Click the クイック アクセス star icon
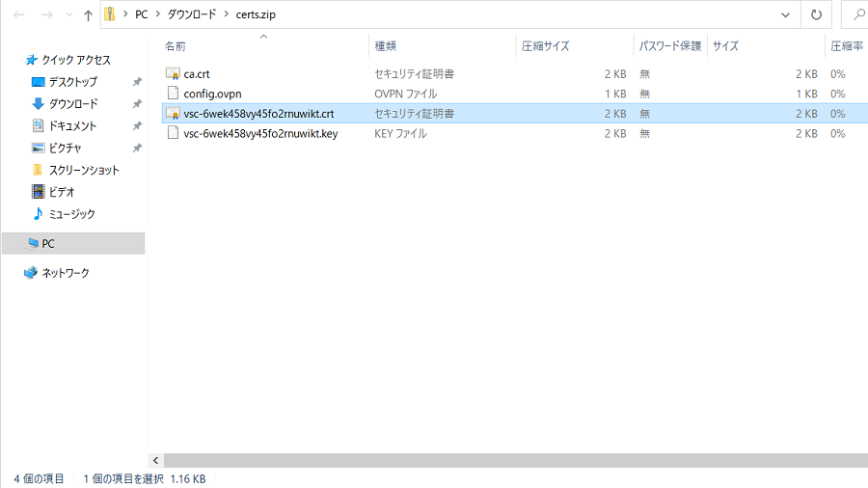 (x=32, y=60)
